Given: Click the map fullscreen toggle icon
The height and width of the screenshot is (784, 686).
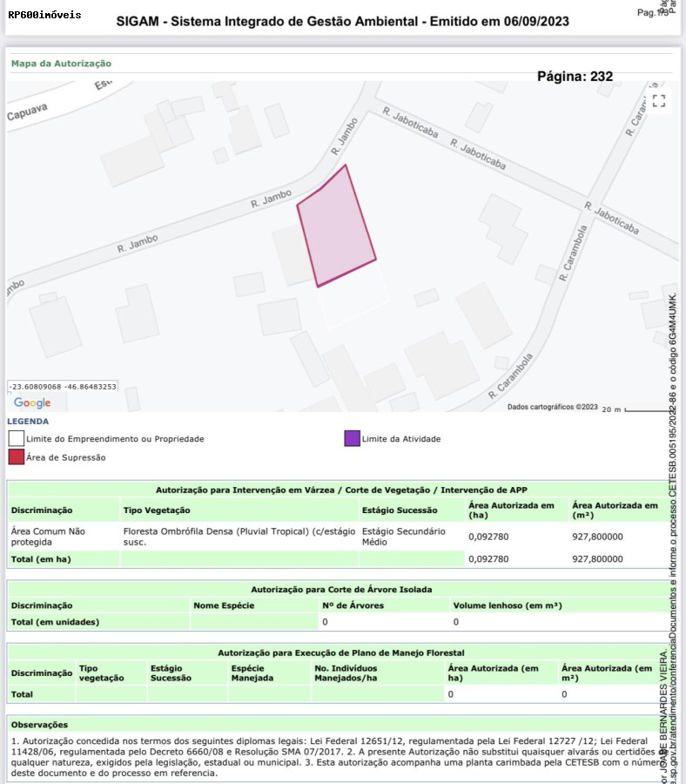Looking at the screenshot, I should (658, 101).
